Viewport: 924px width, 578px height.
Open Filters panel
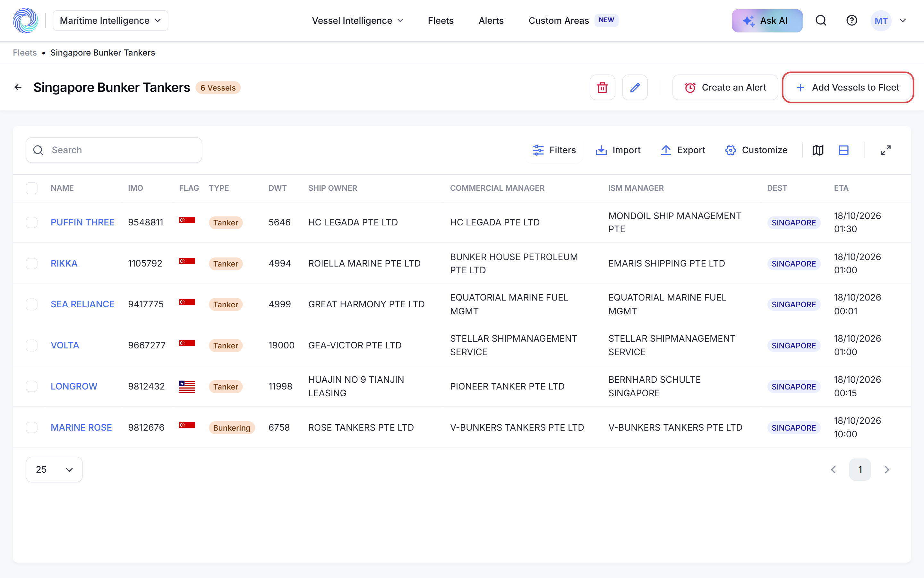554,150
